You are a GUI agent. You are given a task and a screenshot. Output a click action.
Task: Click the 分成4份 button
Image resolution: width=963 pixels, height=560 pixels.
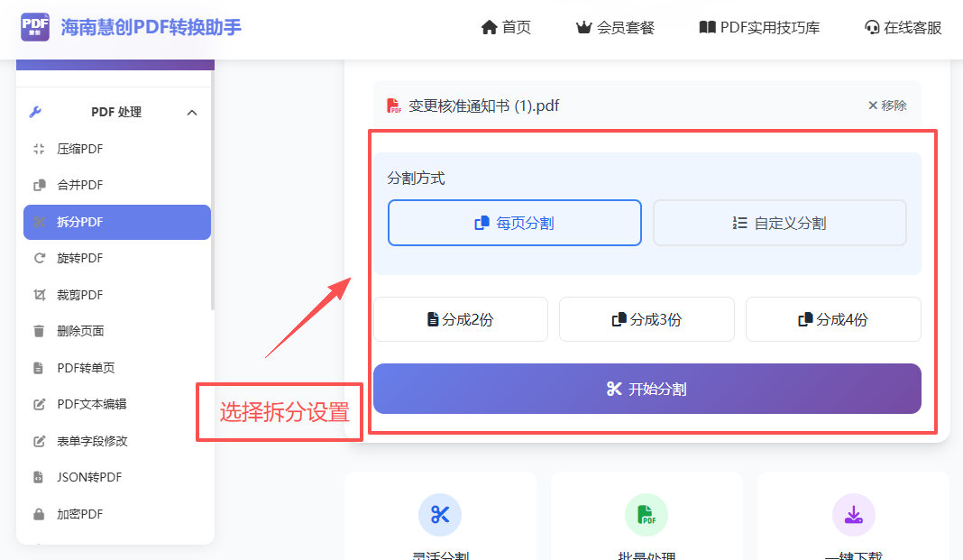[833, 319]
